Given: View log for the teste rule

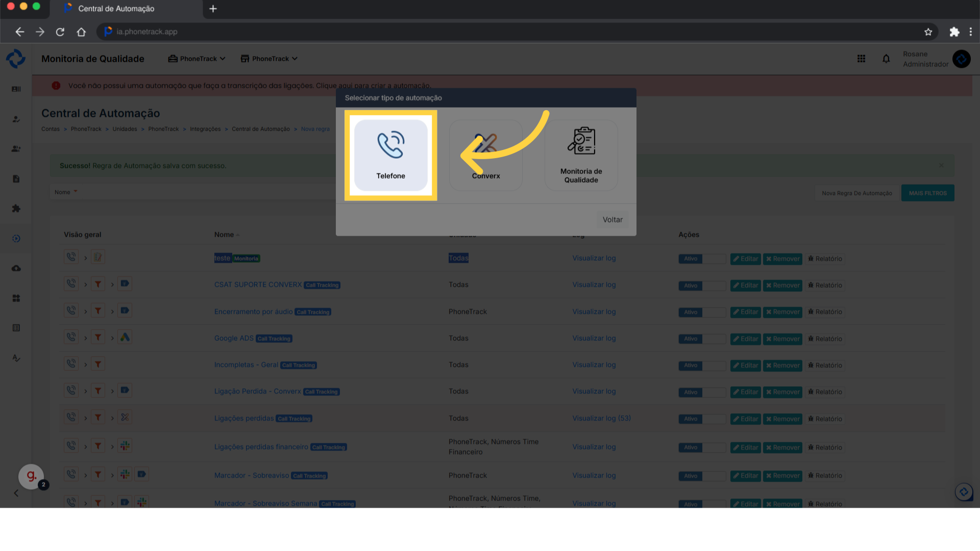Looking at the screenshot, I should [594, 258].
